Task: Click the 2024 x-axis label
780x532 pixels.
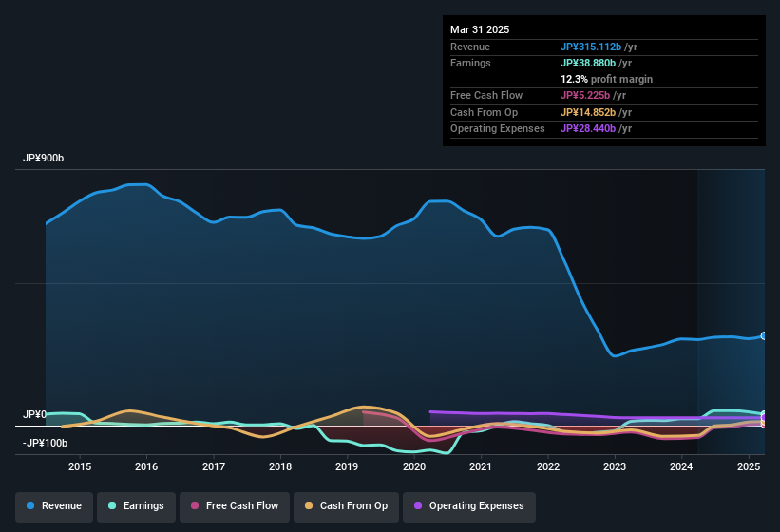Action: pos(681,466)
